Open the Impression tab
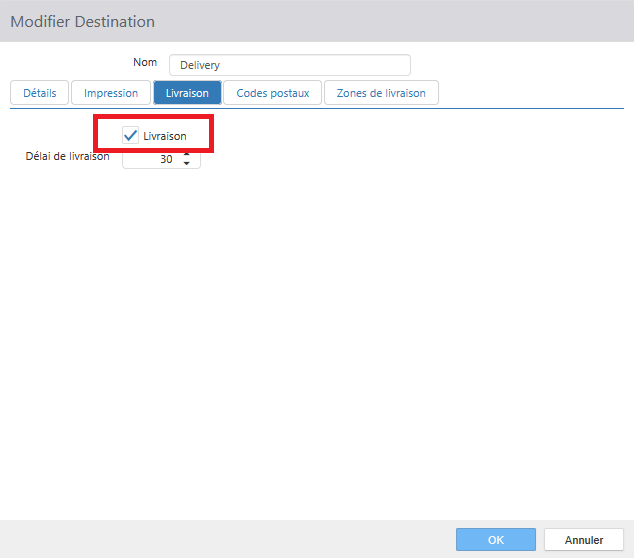The image size is (634, 558). pyautogui.click(x=111, y=93)
